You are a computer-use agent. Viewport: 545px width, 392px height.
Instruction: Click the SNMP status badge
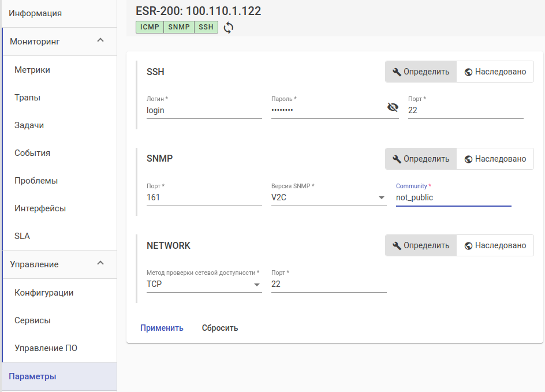point(179,27)
